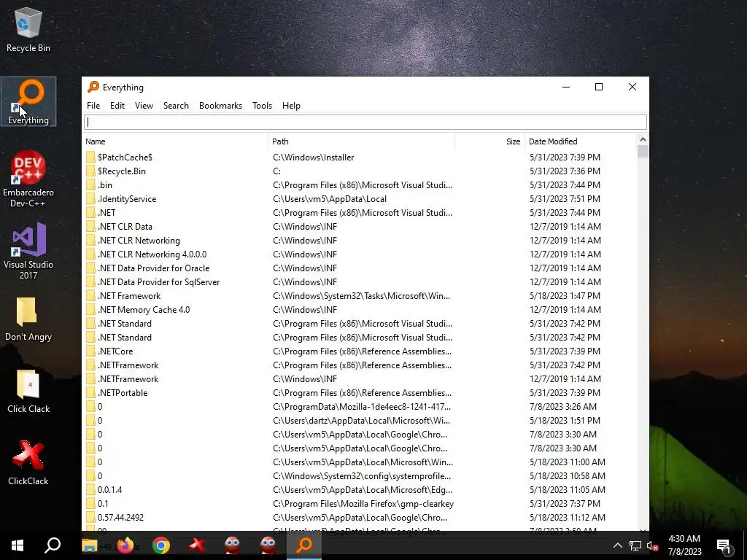Click path C:\Users\vm5\AppData\Local
The image size is (747, 560).
coord(329,198)
